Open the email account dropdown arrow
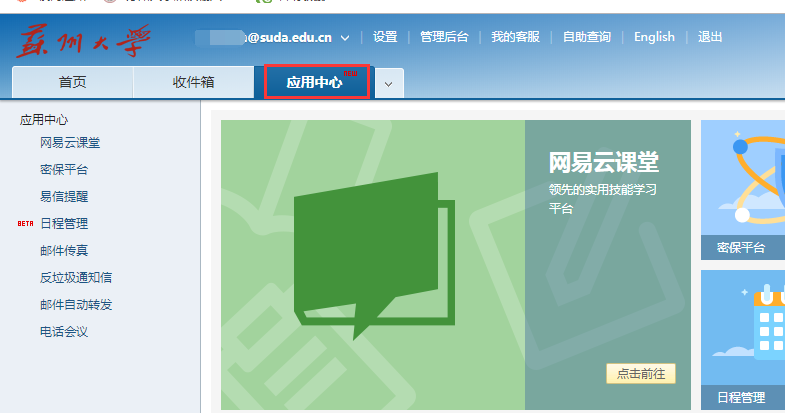 coord(345,38)
